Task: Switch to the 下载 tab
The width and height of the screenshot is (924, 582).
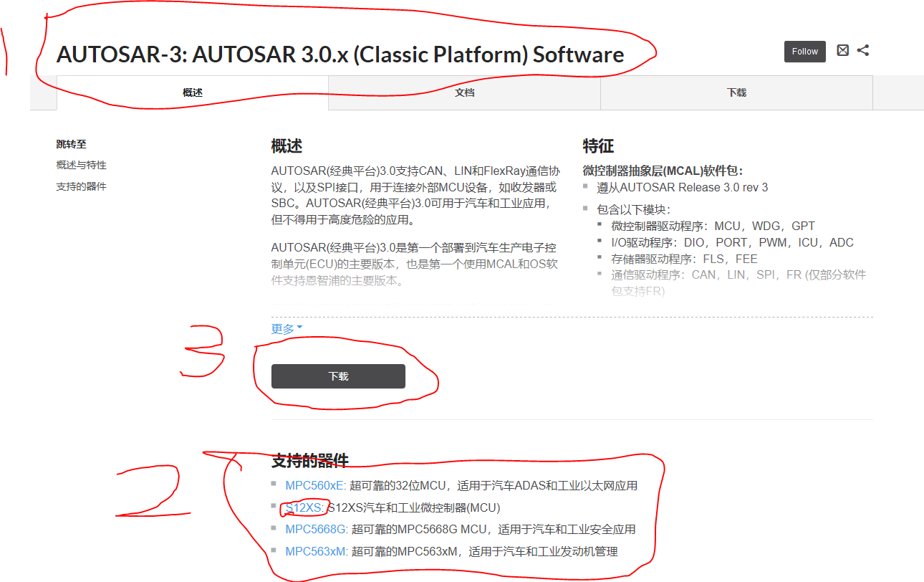Action: click(736, 92)
